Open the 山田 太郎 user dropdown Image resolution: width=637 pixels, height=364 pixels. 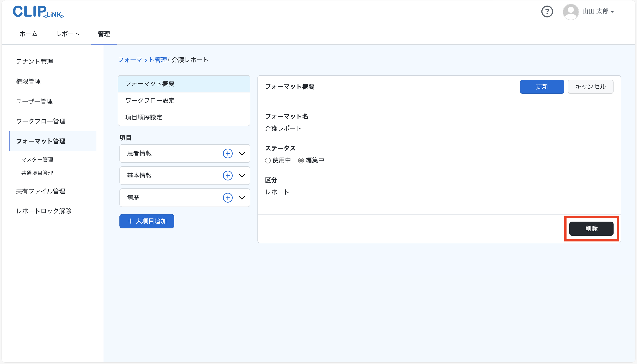point(598,11)
